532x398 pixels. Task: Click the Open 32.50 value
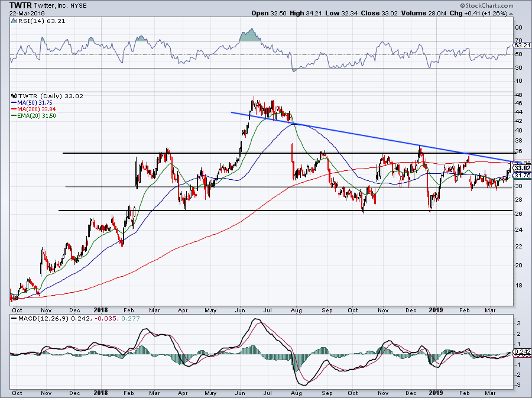point(269,13)
